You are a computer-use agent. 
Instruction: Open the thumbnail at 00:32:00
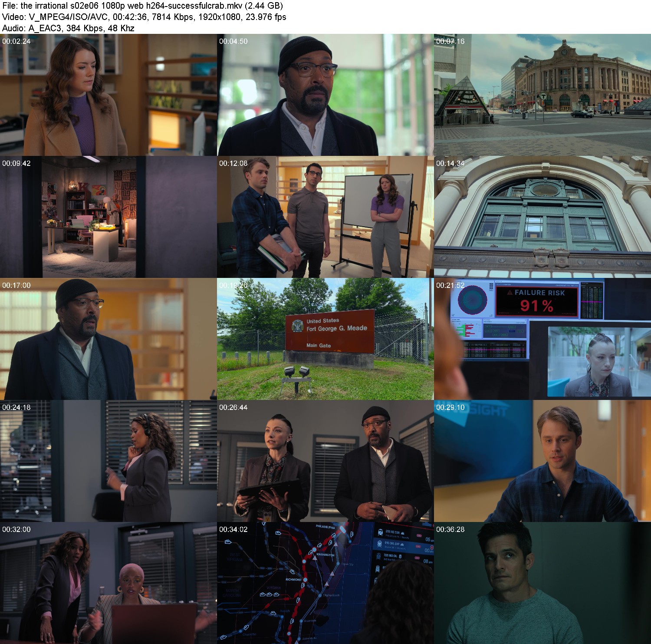click(108, 583)
